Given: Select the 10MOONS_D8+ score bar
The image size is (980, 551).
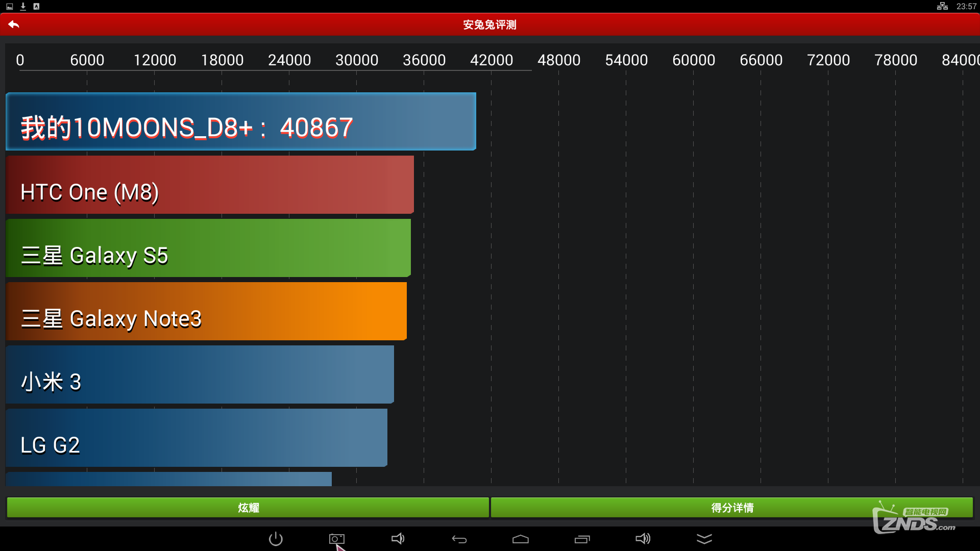Looking at the screenshot, I should (240, 121).
